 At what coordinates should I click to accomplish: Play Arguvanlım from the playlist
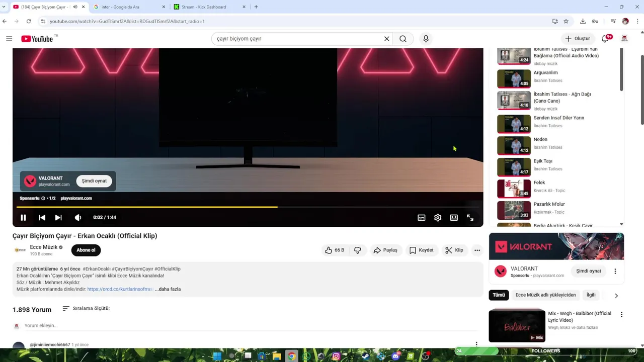(x=558, y=78)
